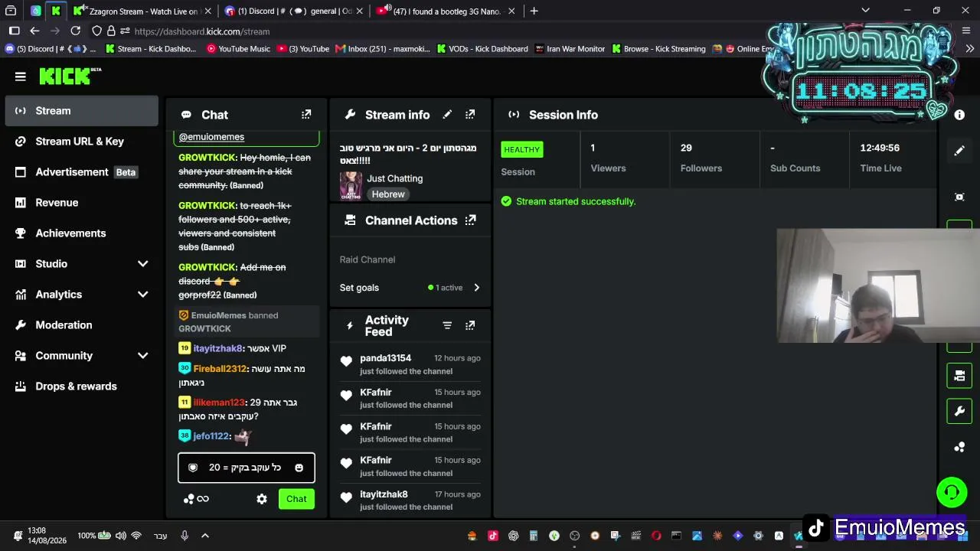
Task: Open chat settings gear
Action: 262,499
